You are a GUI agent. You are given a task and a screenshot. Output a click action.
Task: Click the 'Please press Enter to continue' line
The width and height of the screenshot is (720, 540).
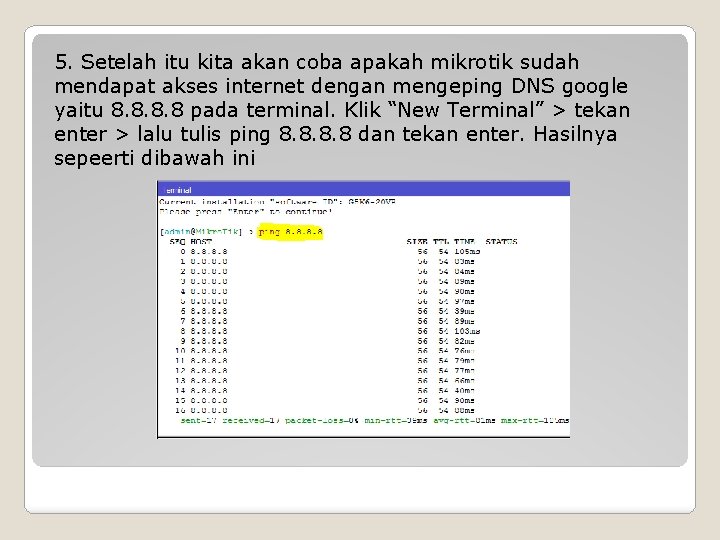[246, 212]
